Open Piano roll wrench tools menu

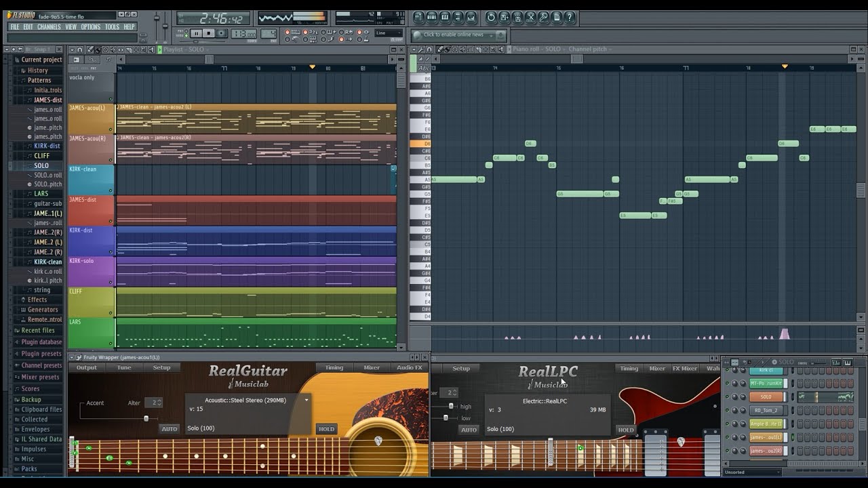pyautogui.click(x=421, y=49)
